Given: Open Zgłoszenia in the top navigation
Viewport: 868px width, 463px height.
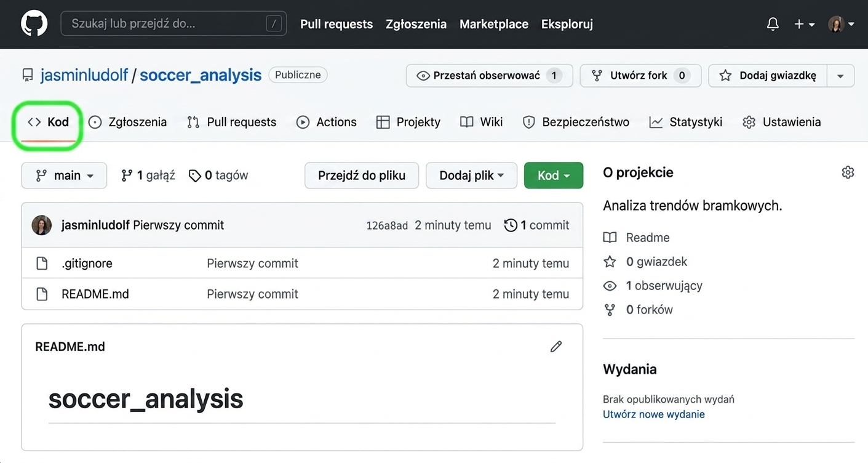Looking at the screenshot, I should 416,24.
